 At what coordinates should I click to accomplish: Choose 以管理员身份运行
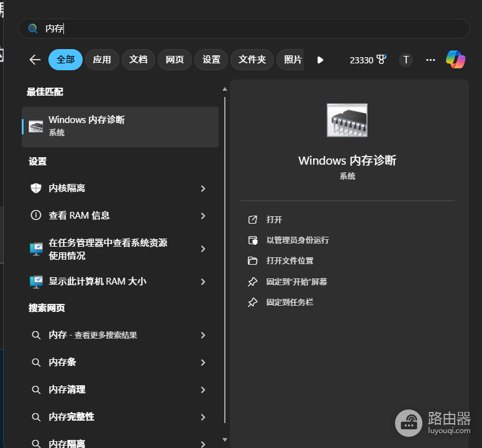point(298,240)
